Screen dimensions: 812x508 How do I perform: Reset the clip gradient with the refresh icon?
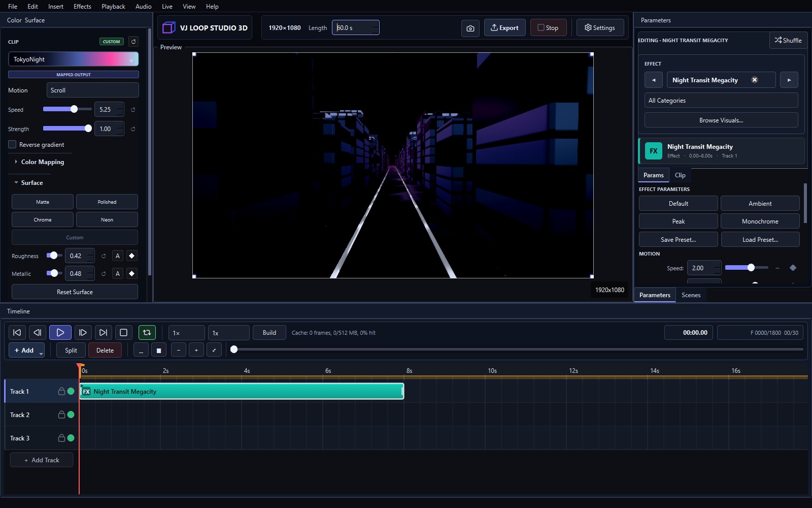pos(133,42)
